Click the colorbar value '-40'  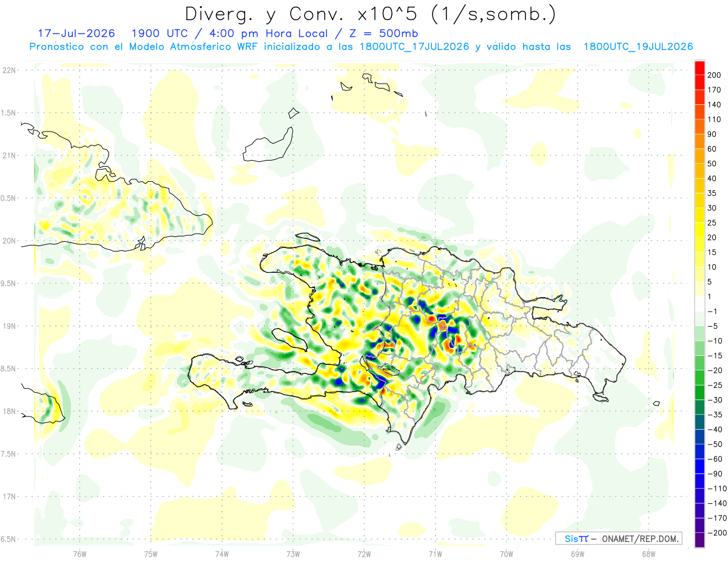715,429
